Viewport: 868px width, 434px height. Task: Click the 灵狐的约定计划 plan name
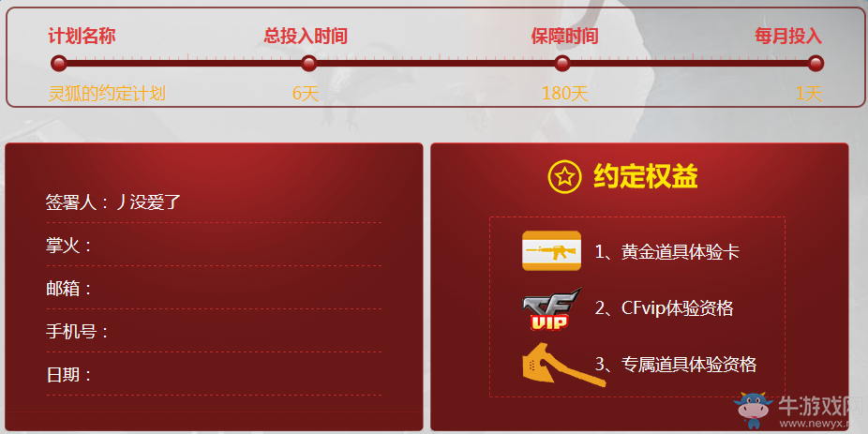click(x=107, y=94)
